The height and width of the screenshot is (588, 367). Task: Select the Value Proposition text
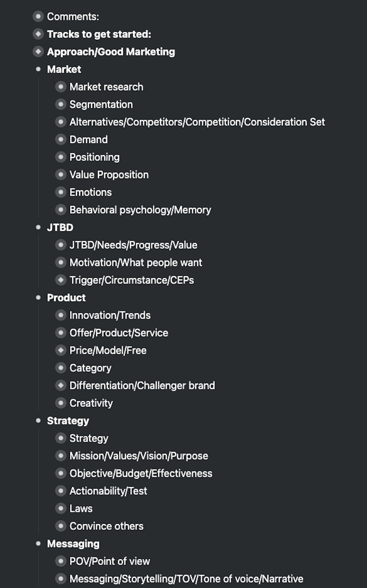[x=109, y=175]
